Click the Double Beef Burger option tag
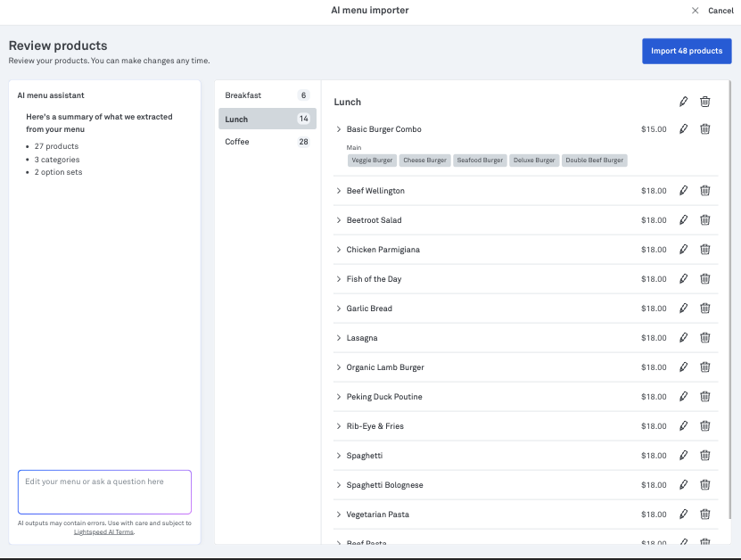The image size is (741, 560). coord(595,161)
